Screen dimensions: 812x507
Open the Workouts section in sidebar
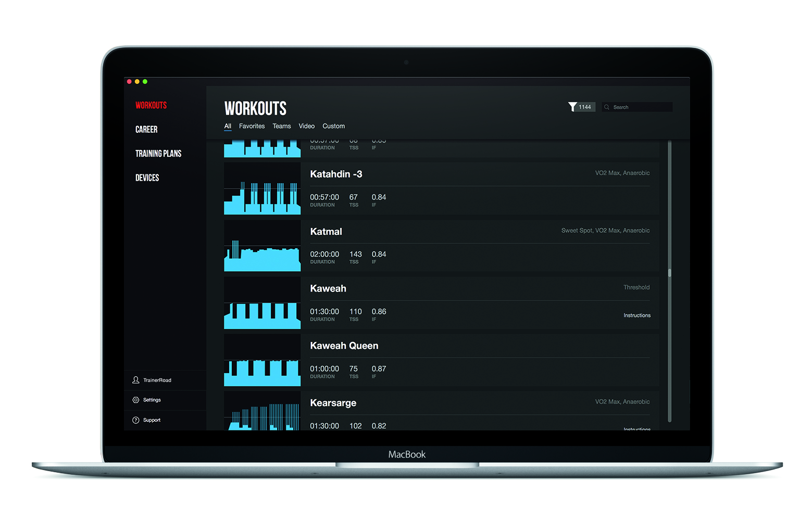pyautogui.click(x=151, y=105)
